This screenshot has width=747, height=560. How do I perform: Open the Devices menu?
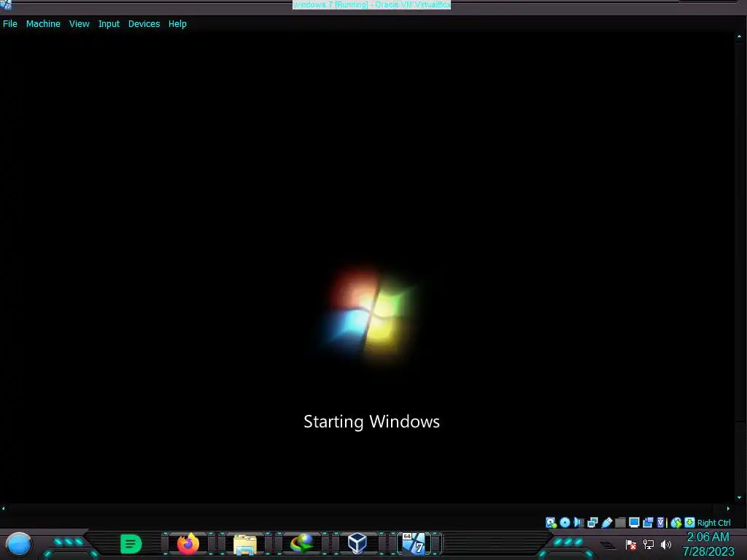[x=144, y=24]
